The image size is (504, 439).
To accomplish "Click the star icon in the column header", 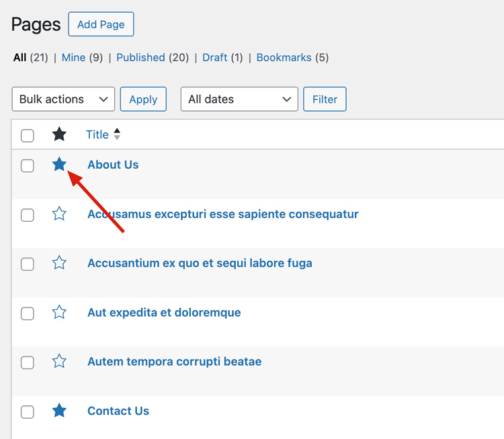I will pyautogui.click(x=59, y=134).
